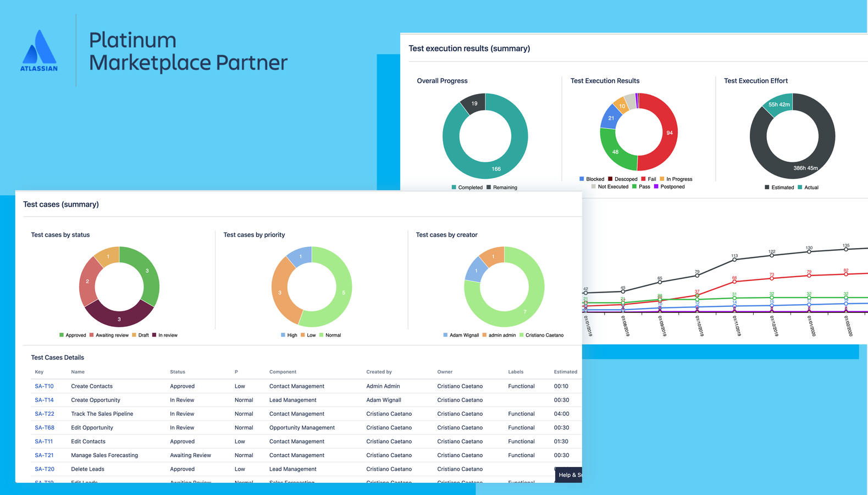Toggle Approved legend in status chart

tap(73, 335)
